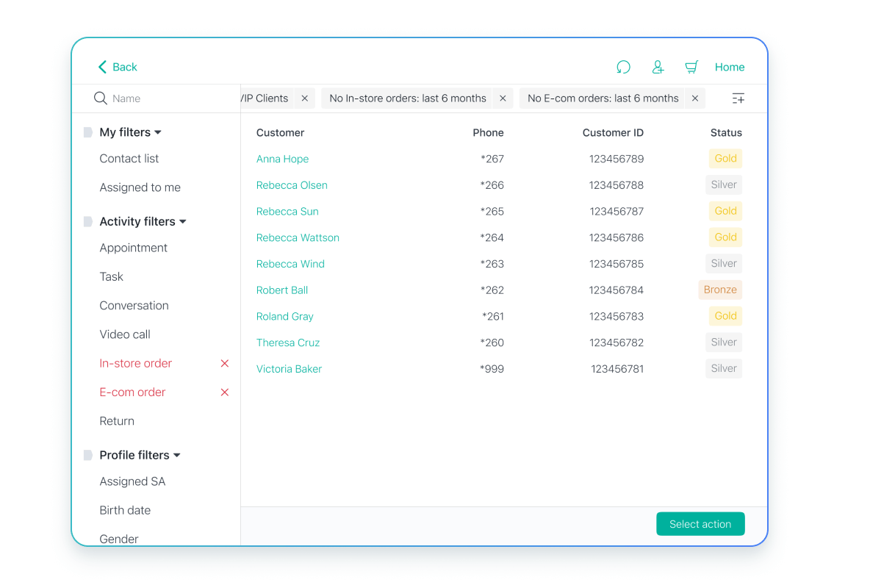Remove E-com order filter with red X
Screen dimensions: 870x588
click(225, 392)
